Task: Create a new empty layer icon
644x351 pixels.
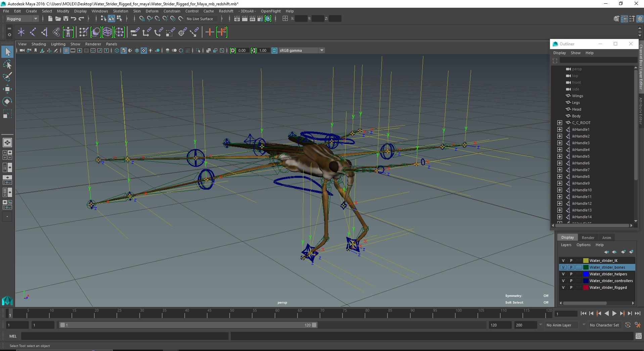Action: (623, 252)
